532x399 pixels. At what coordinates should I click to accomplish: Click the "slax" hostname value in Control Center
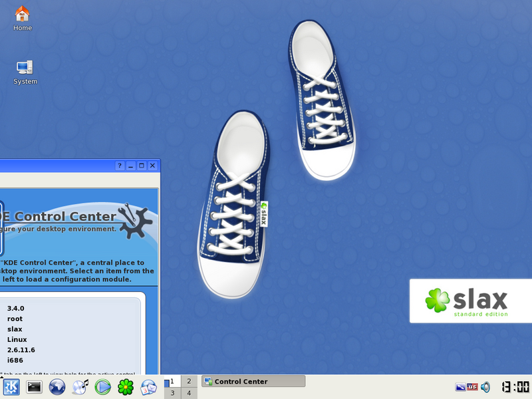[x=15, y=329]
